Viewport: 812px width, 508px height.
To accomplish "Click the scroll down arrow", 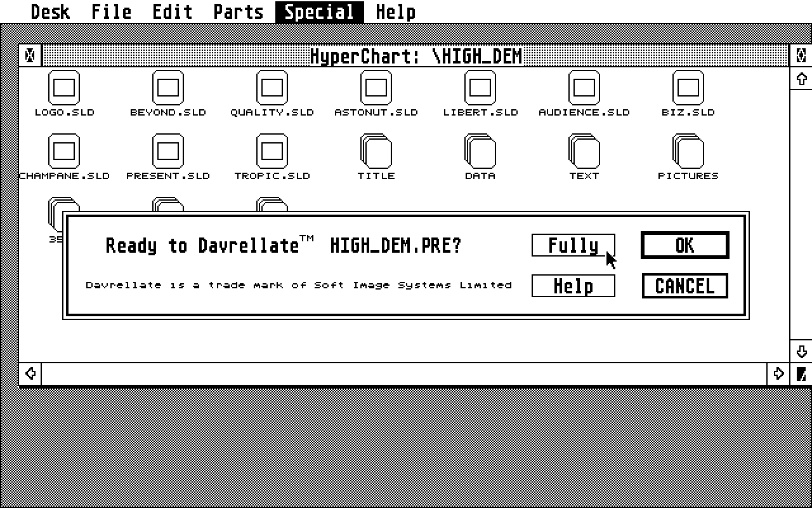I will tap(801, 351).
